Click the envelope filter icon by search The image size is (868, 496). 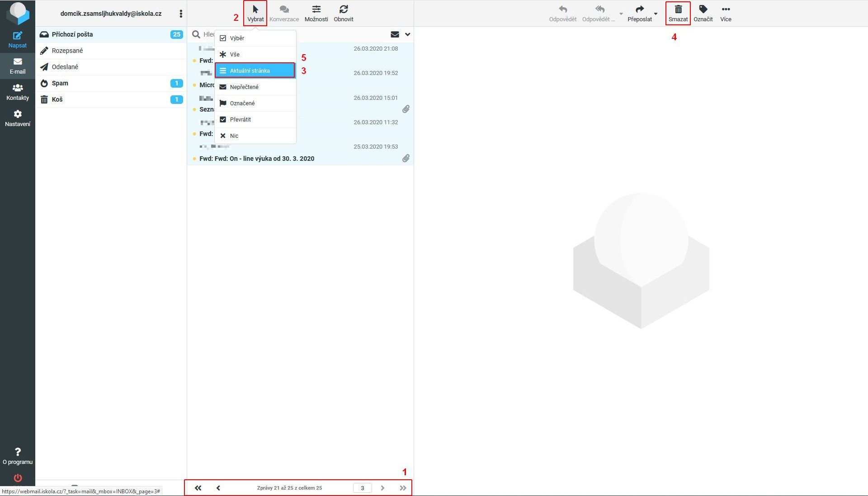(x=395, y=34)
